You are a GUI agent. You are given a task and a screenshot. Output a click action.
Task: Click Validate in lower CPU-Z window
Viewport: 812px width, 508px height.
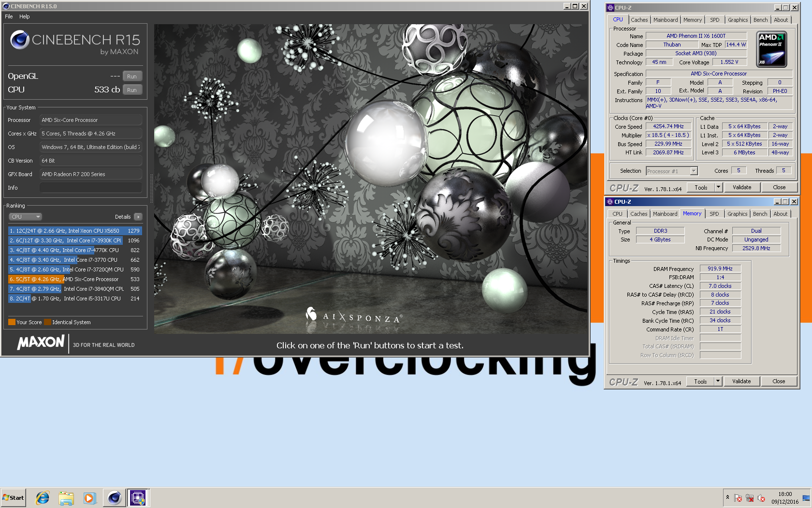click(x=741, y=381)
